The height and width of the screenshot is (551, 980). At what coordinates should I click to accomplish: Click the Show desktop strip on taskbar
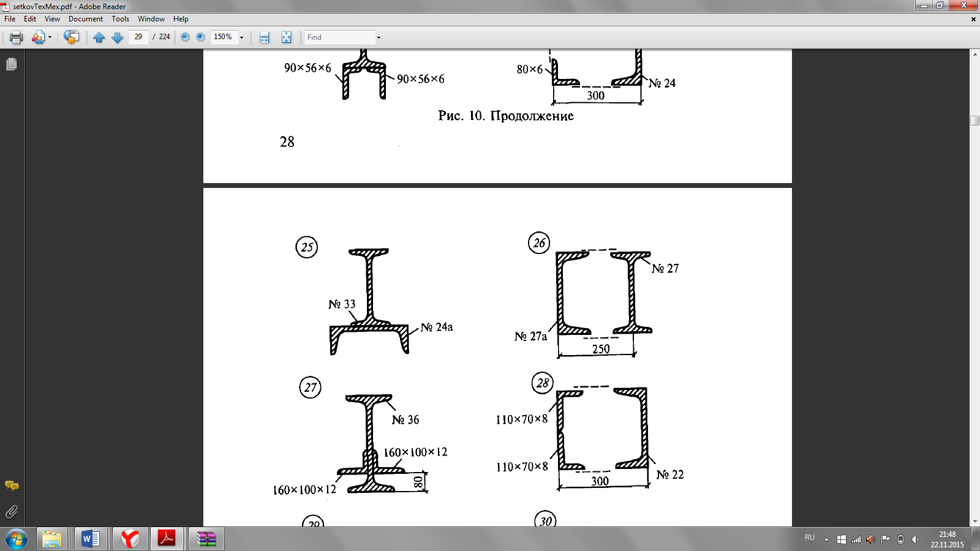click(x=975, y=539)
